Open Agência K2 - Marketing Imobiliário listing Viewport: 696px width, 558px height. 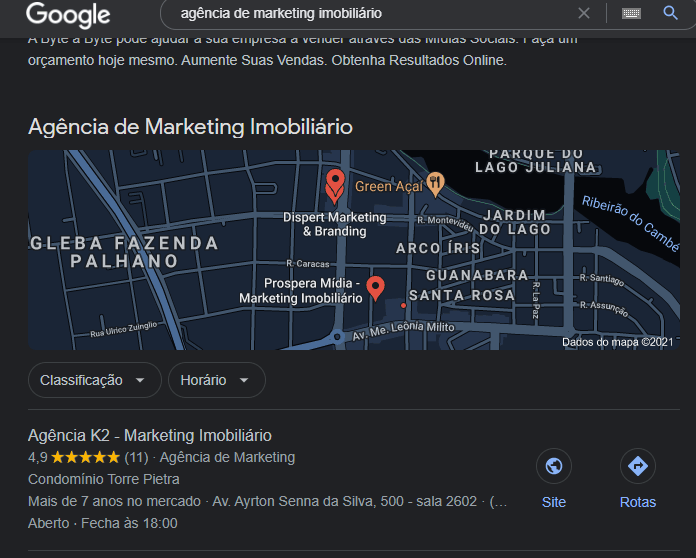(150, 435)
